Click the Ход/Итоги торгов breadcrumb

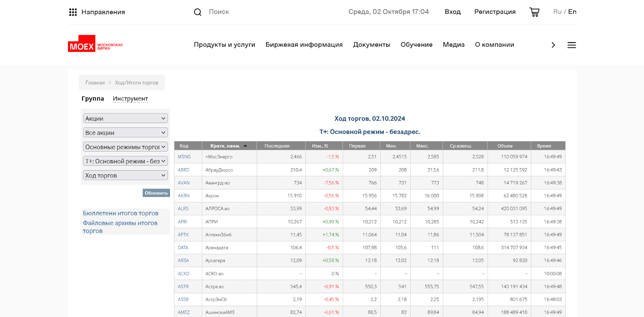coord(136,82)
